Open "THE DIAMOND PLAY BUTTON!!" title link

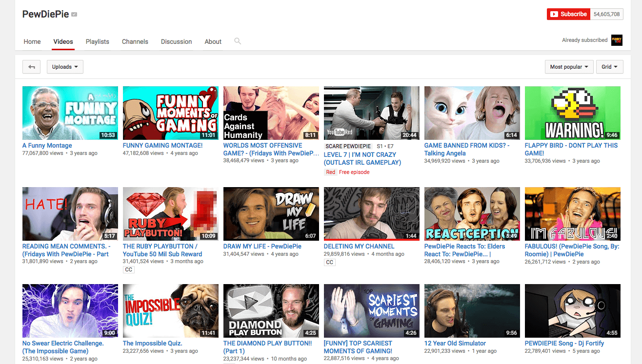[x=268, y=347]
